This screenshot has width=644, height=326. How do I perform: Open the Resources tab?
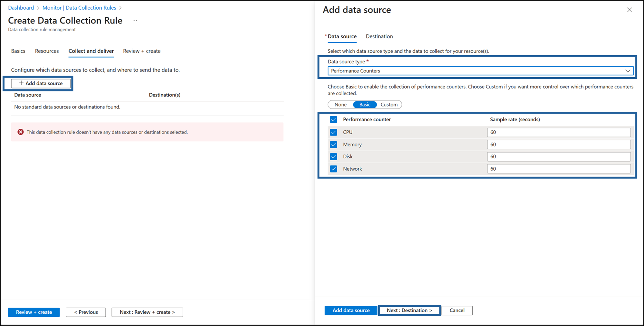coord(47,51)
